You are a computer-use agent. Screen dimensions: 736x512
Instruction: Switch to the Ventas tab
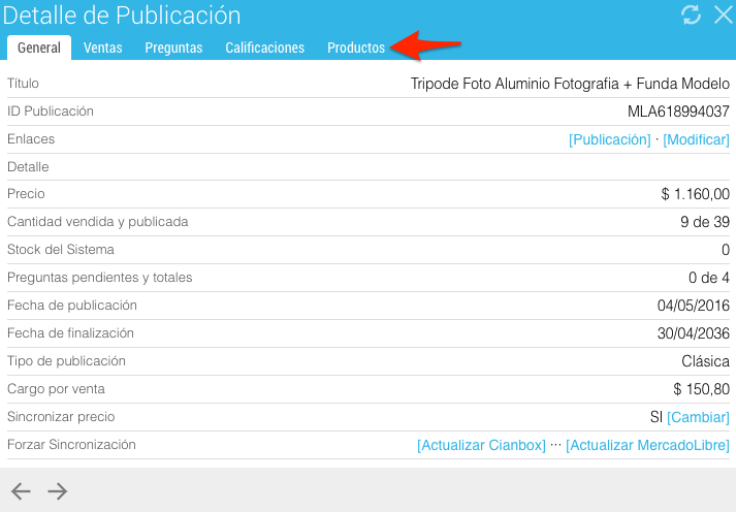tap(103, 48)
